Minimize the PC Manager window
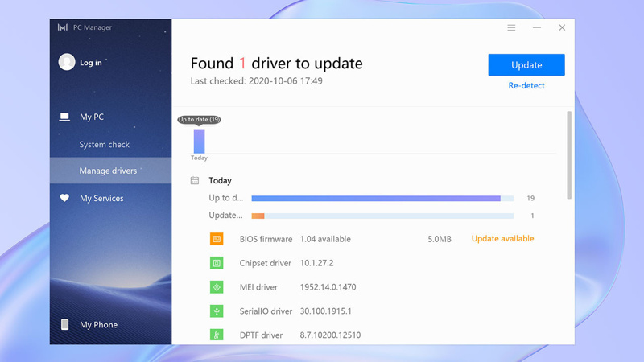This screenshot has height=362, width=644. point(536,27)
